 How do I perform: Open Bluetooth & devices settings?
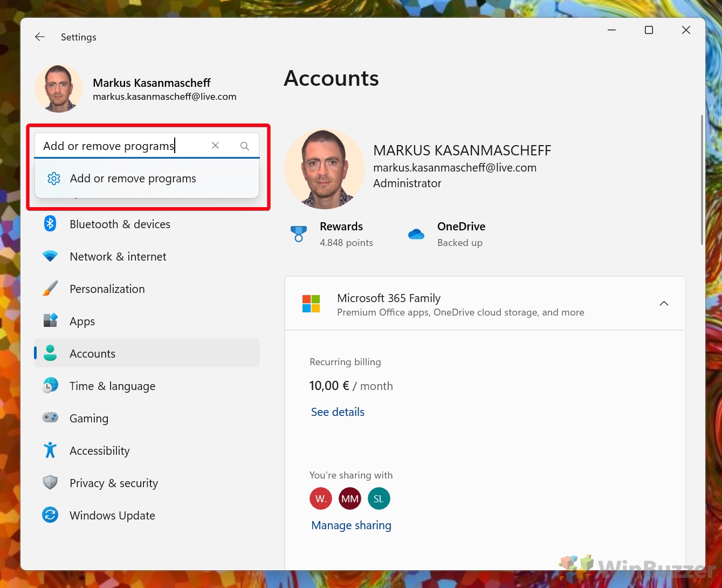click(x=120, y=224)
